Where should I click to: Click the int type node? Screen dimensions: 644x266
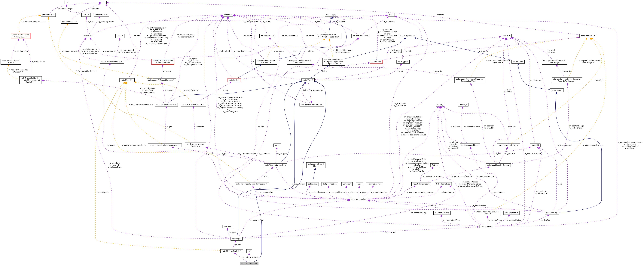pos(249,251)
